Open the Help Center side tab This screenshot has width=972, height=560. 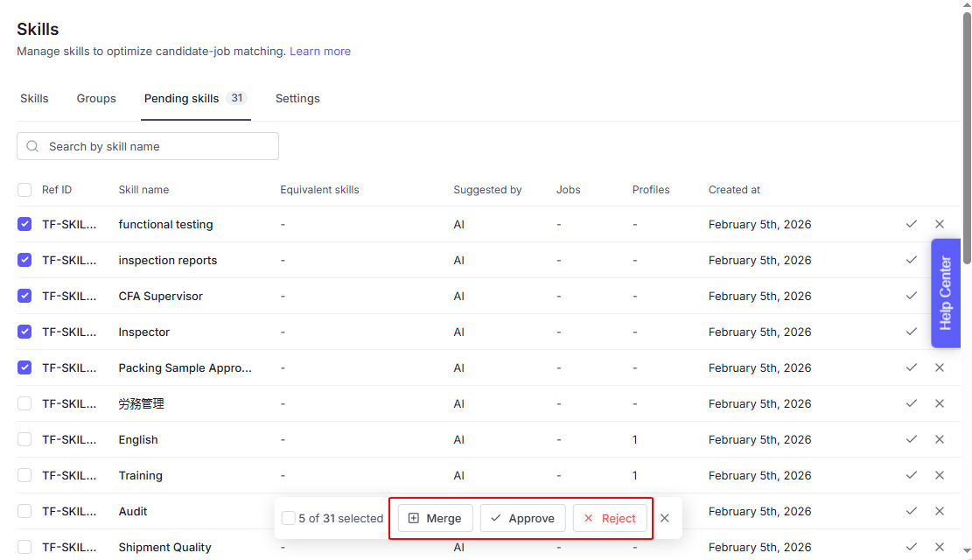(946, 293)
